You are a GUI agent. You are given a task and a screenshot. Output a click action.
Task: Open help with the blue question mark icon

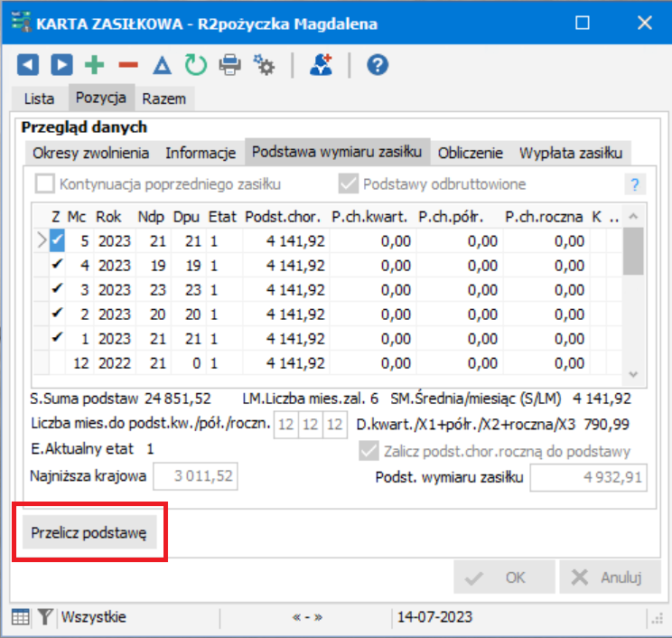pyautogui.click(x=378, y=65)
